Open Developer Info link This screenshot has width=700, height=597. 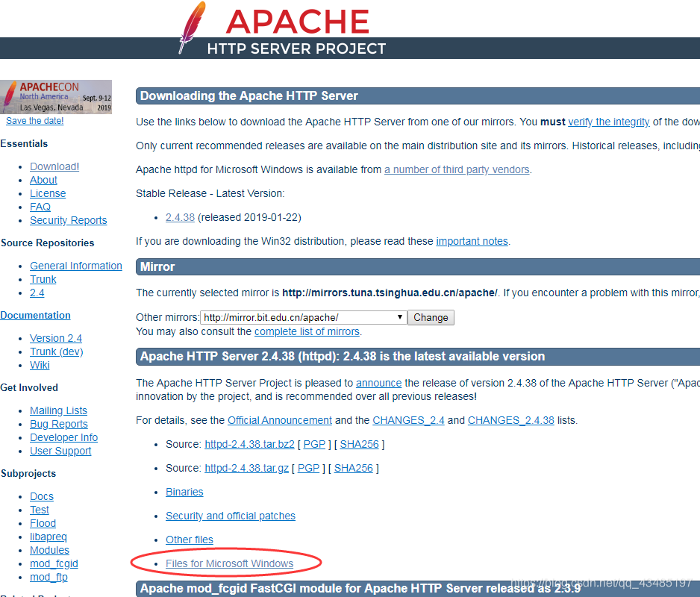64,437
